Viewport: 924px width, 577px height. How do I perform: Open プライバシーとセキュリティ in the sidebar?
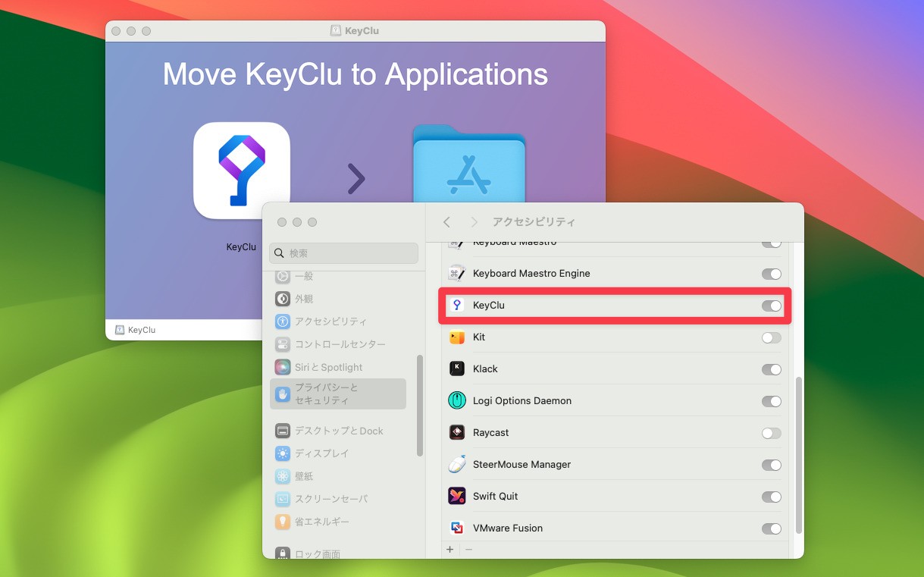(338, 394)
